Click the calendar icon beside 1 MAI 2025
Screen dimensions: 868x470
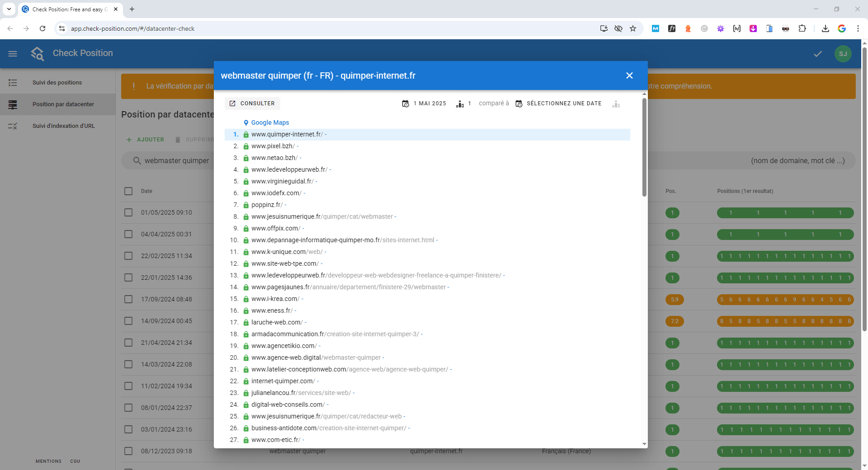tap(406, 103)
